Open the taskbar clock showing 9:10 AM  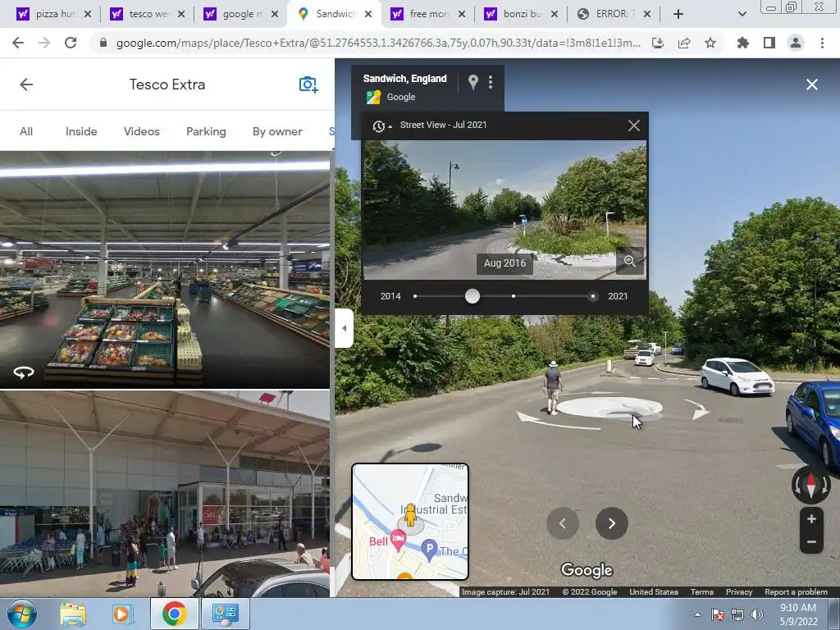(x=798, y=614)
